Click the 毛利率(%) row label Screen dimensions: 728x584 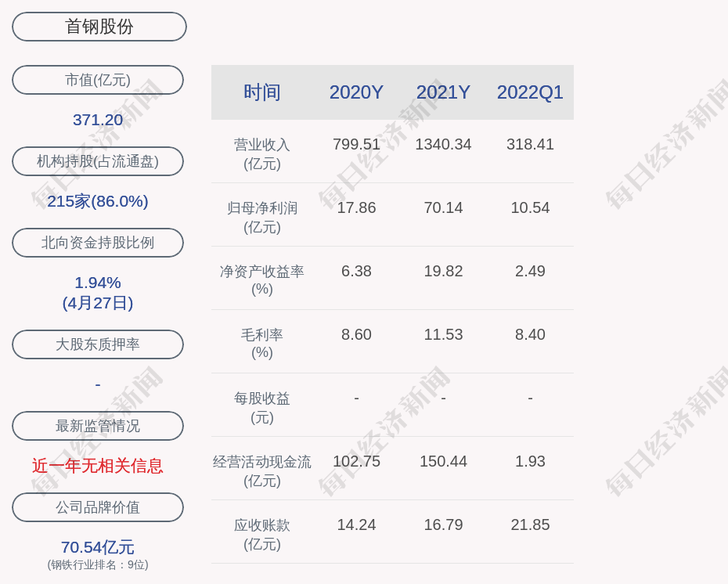tap(262, 344)
